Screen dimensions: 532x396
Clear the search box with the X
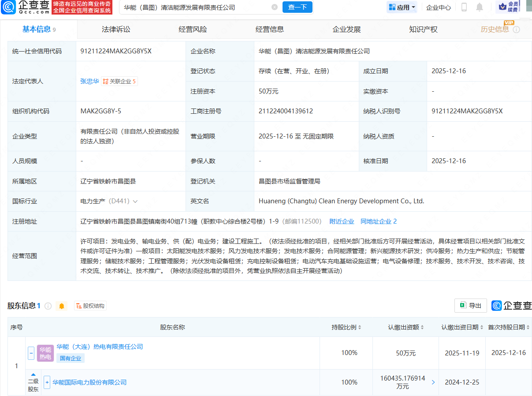point(275,7)
